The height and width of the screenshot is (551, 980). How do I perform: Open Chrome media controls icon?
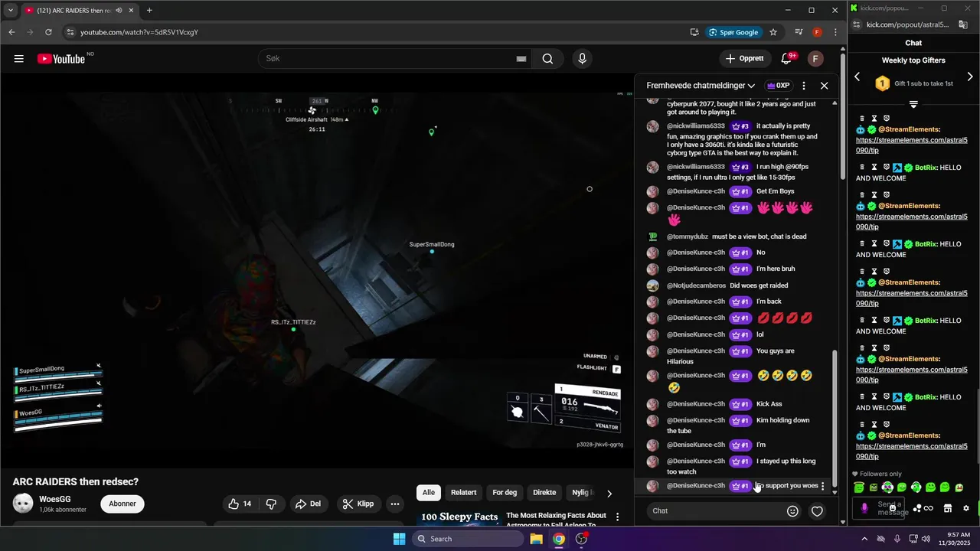click(x=799, y=32)
